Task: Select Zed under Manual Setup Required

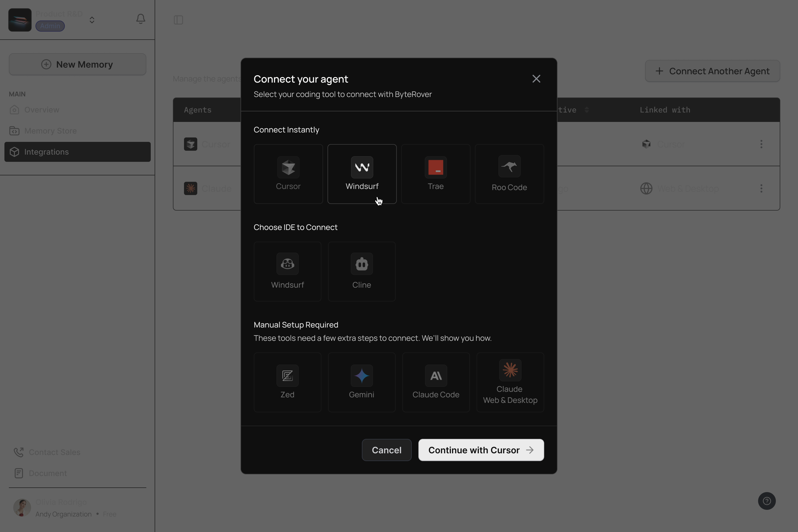Action: coord(287,382)
